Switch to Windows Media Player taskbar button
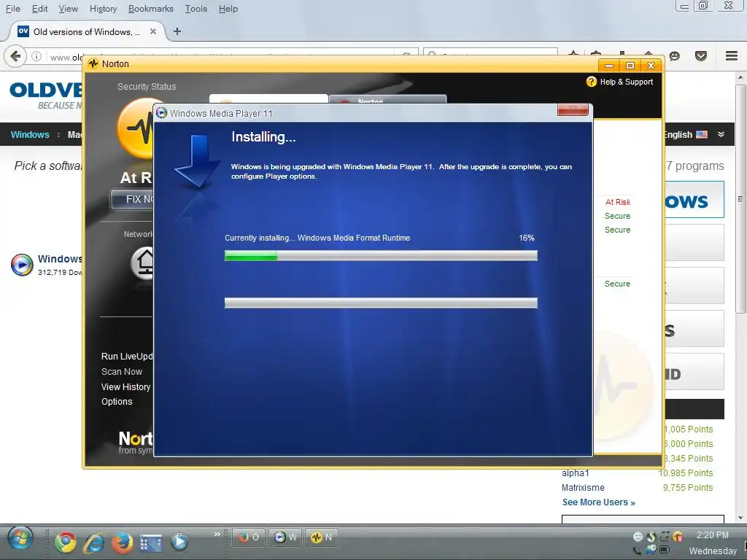747x560 pixels. point(285,537)
